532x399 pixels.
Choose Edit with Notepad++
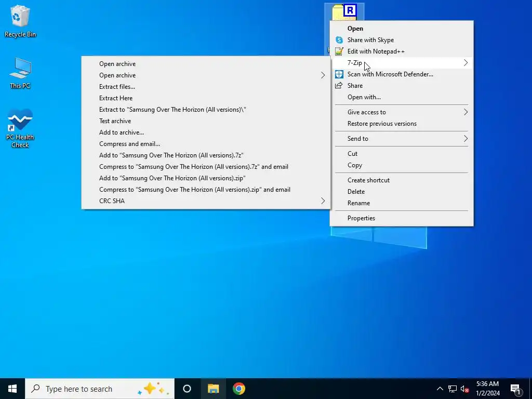point(402,51)
